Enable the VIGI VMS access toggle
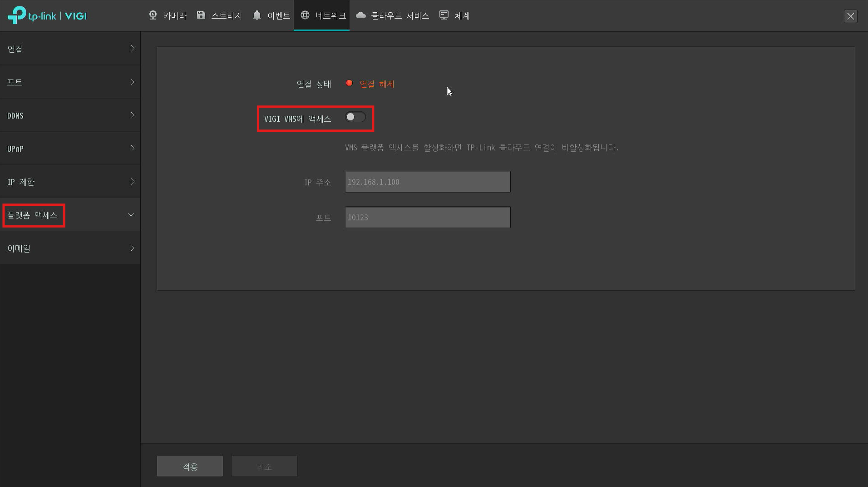868x487 pixels. click(x=355, y=117)
